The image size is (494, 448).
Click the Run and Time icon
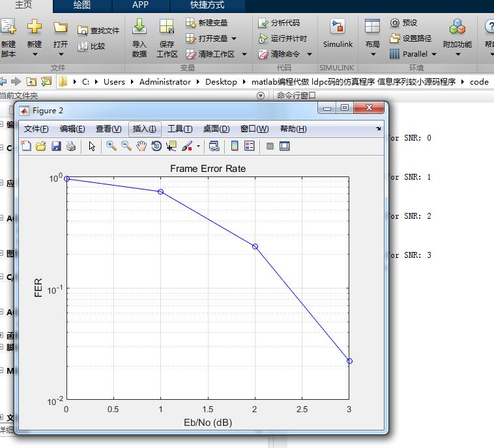pyautogui.click(x=263, y=38)
